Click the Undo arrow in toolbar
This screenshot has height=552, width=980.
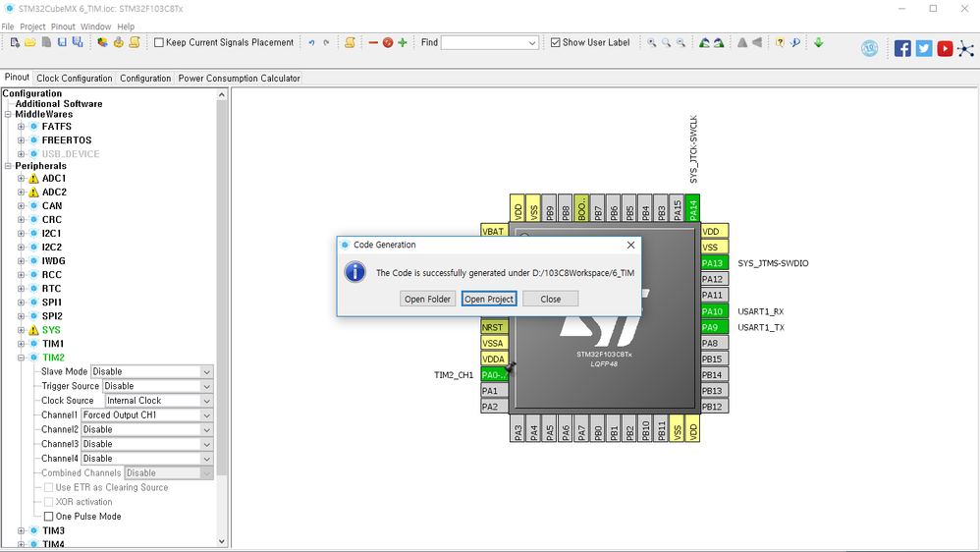[x=311, y=42]
